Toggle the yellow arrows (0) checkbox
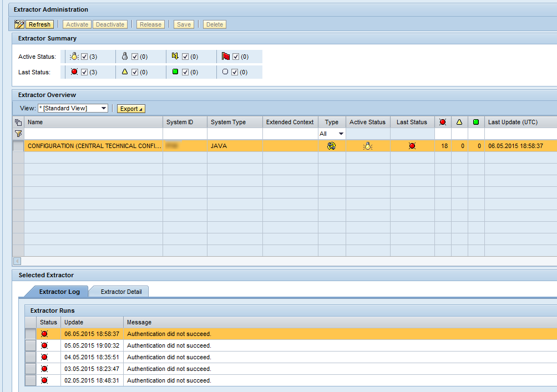 (x=185, y=57)
